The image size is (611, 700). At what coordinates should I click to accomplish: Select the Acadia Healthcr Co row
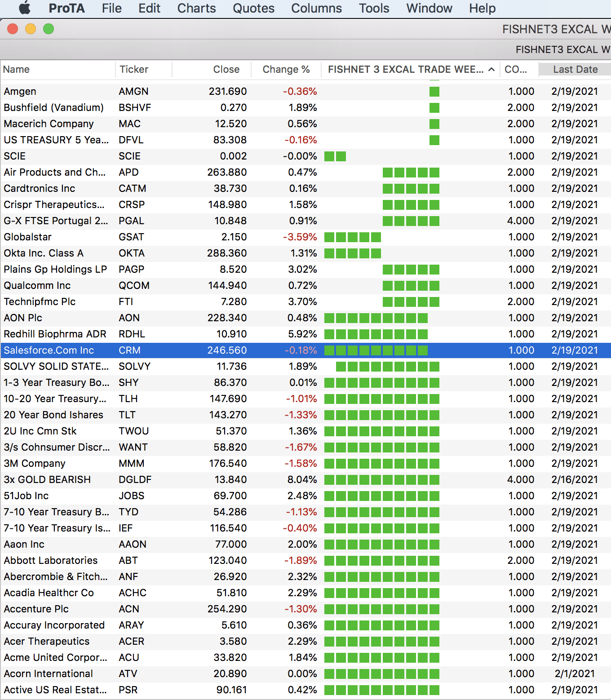305,593
